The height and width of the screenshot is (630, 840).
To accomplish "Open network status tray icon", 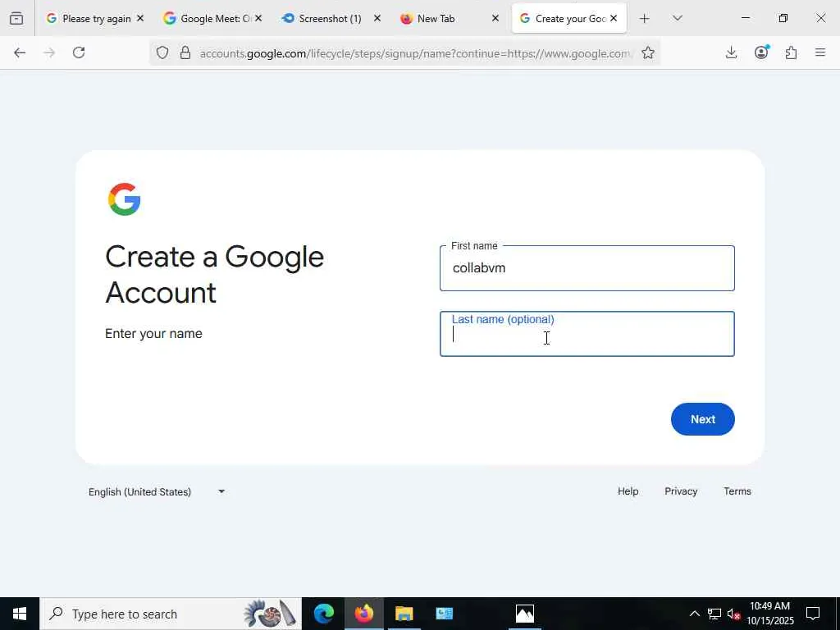I will coord(714,614).
